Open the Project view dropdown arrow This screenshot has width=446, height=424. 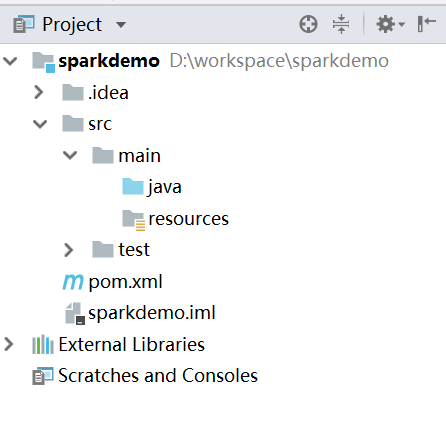tap(121, 25)
